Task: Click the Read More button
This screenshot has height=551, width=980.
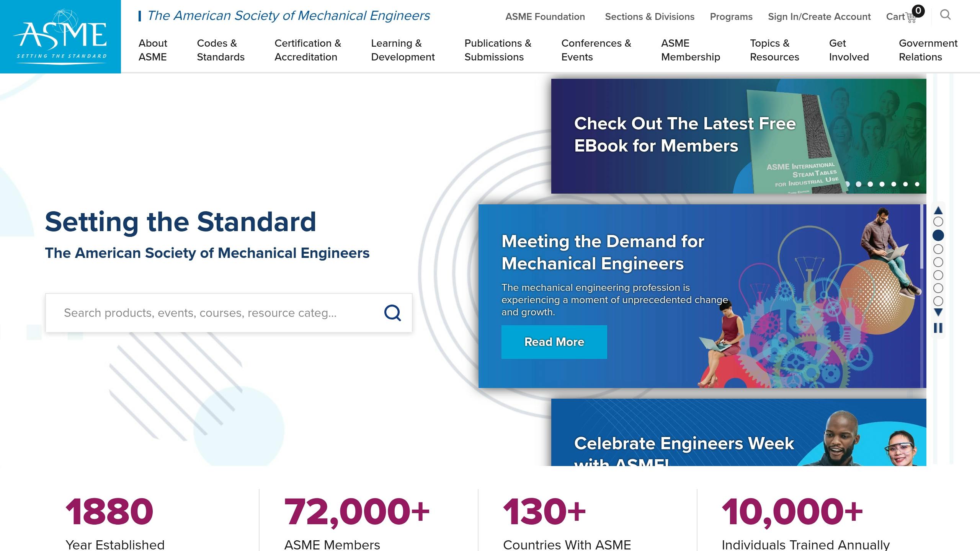Action: 554,342
